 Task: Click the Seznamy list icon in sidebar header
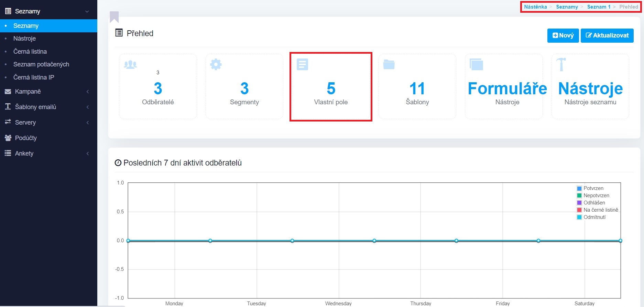(8, 11)
